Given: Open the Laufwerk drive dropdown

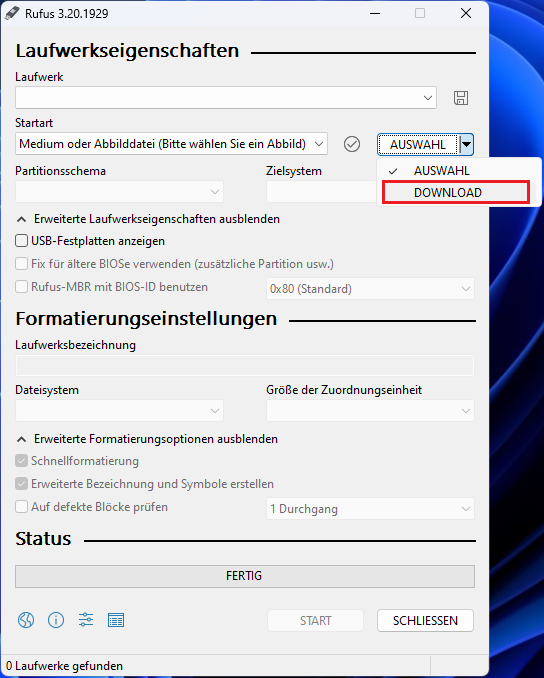Looking at the screenshot, I should [226, 98].
